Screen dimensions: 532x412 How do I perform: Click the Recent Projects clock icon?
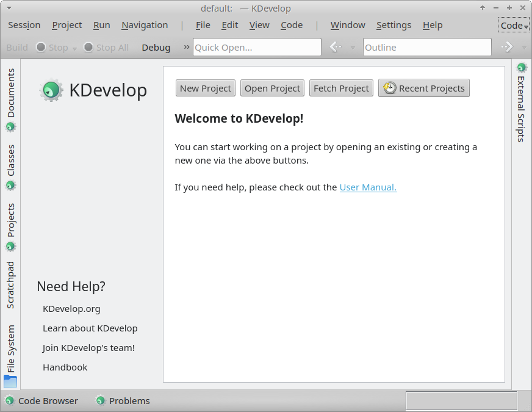[x=389, y=88]
